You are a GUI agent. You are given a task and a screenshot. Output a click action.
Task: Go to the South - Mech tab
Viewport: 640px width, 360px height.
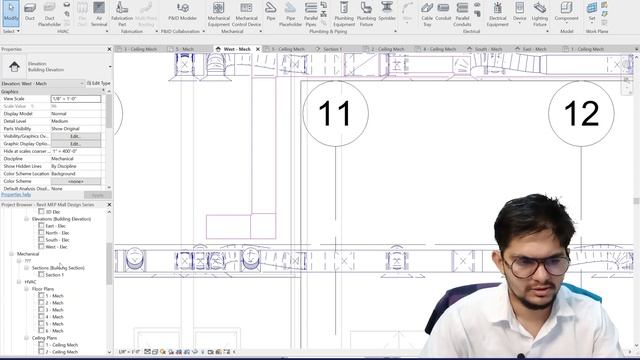coord(488,49)
